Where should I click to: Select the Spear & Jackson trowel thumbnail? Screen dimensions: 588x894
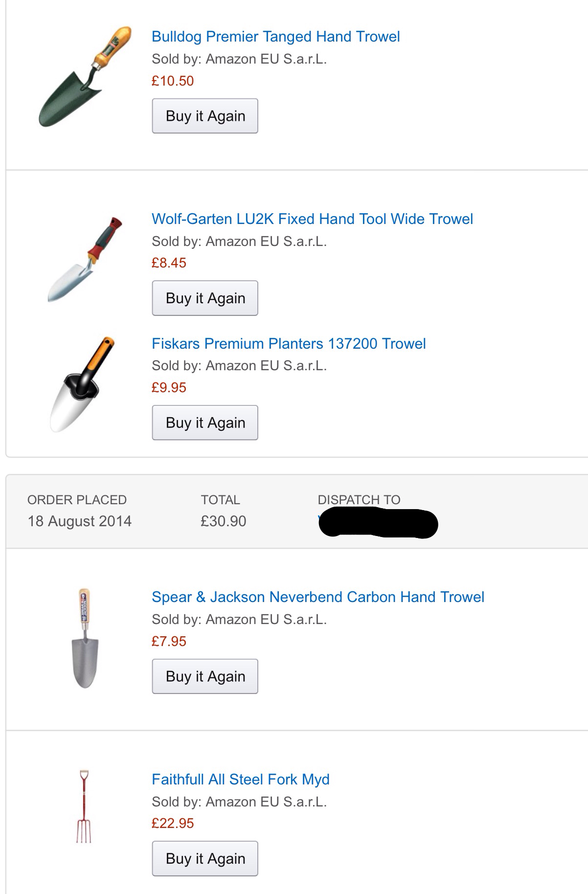click(x=85, y=638)
